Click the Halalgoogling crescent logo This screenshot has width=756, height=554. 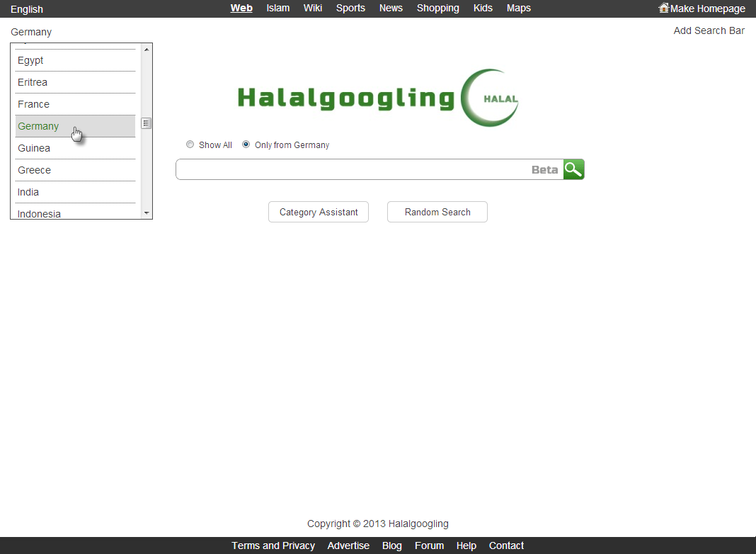coord(378,98)
